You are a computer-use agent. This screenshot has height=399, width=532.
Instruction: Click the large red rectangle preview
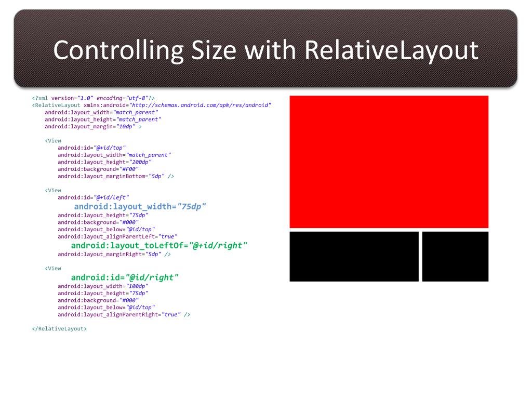pos(389,162)
